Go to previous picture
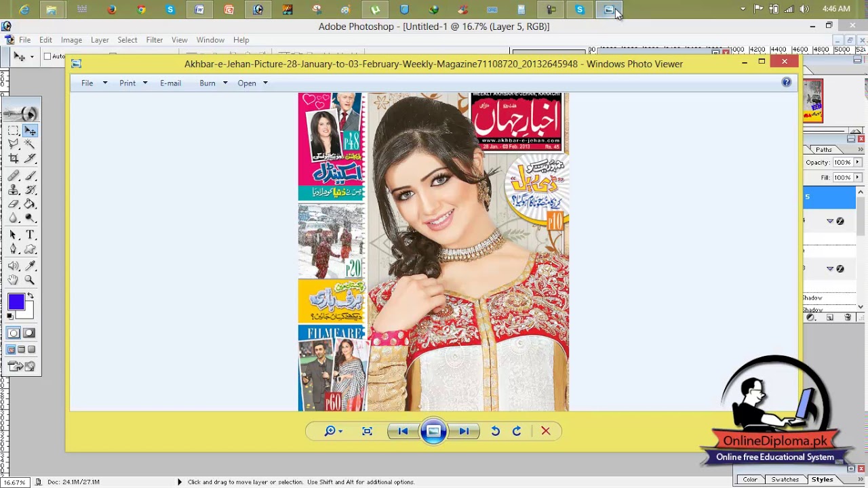This screenshot has width=868, height=488. coord(403,431)
